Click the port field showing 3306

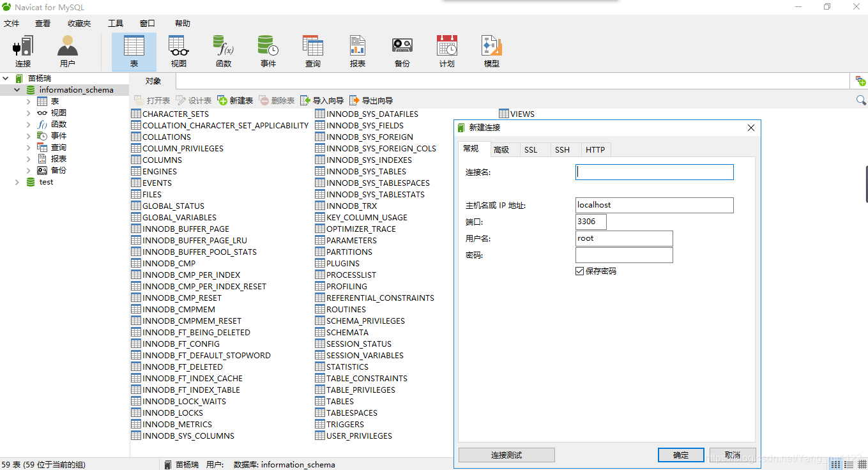[591, 222]
